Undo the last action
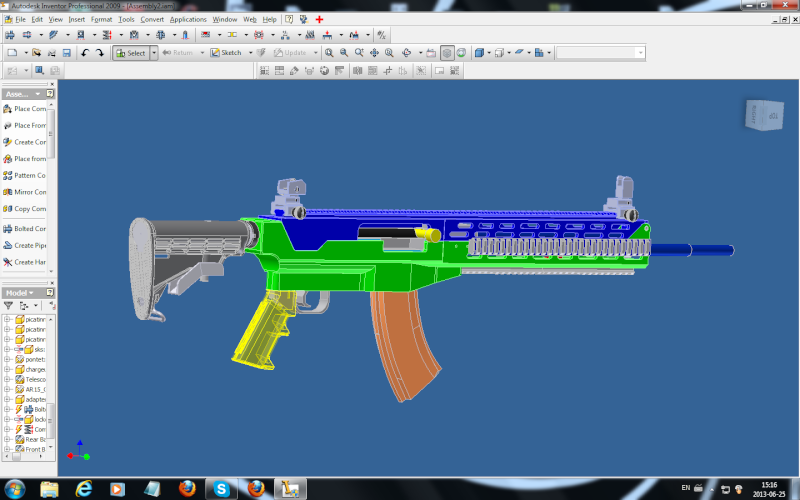This screenshot has width=800, height=500. [85, 53]
